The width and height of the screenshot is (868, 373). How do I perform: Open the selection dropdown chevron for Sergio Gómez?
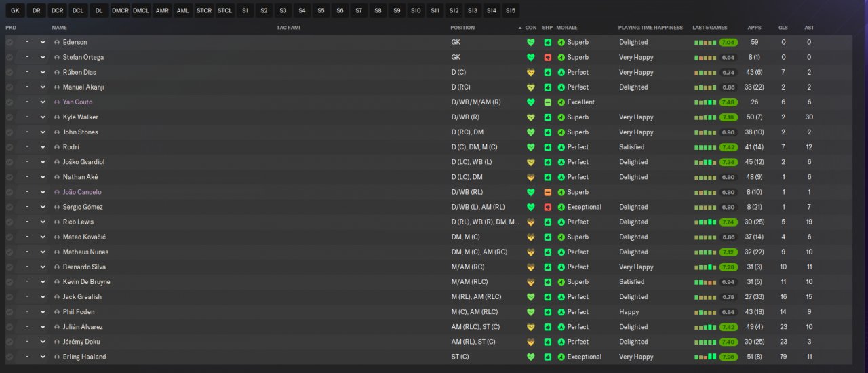pyautogui.click(x=43, y=207)
